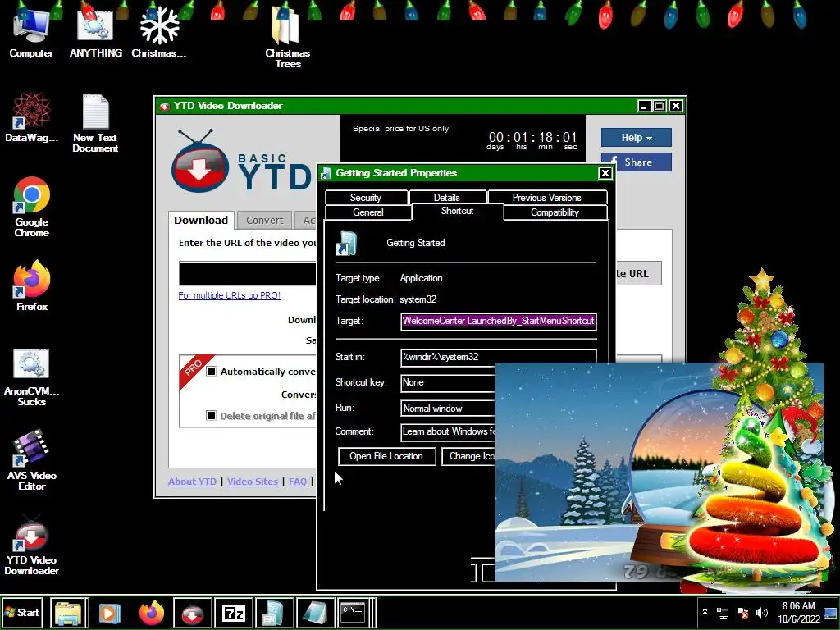This screenshot has width=840, height=630.
Task: Click the Change Icon button
Action: (x=469, y=456)
